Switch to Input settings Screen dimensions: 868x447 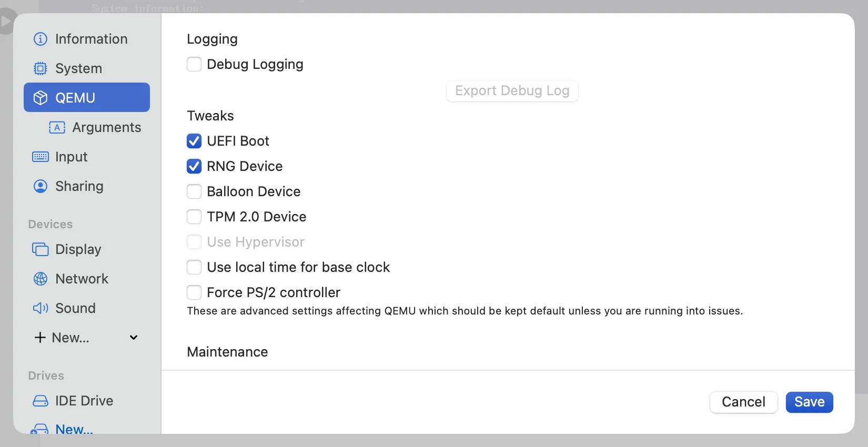pyautogui.click(x=87, y=157)
